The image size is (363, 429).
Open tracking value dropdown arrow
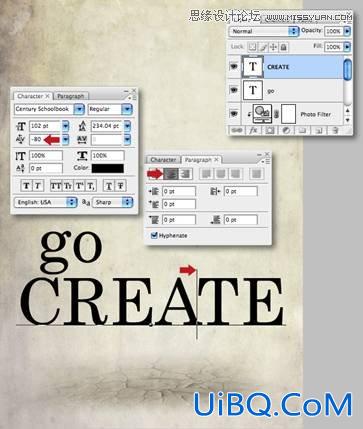click(x=127, y=139)
